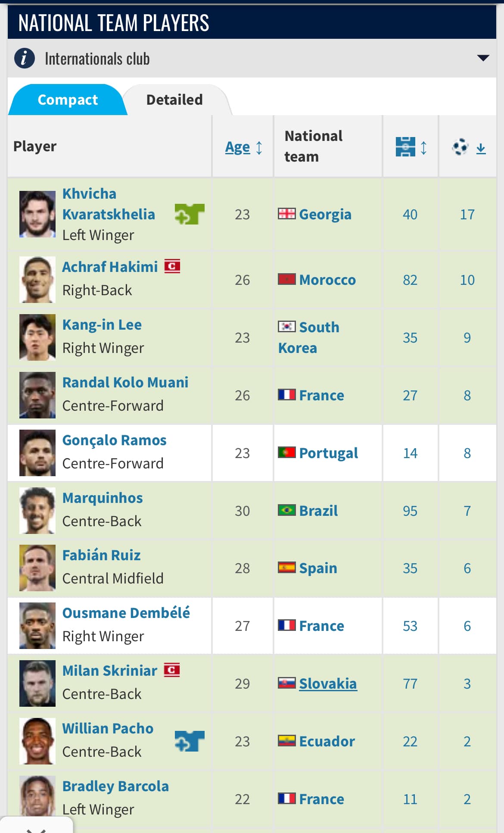The width and height of the screenshot is (504, 833).
Task: Open the Georgia national team link
Action: (325, 214)
